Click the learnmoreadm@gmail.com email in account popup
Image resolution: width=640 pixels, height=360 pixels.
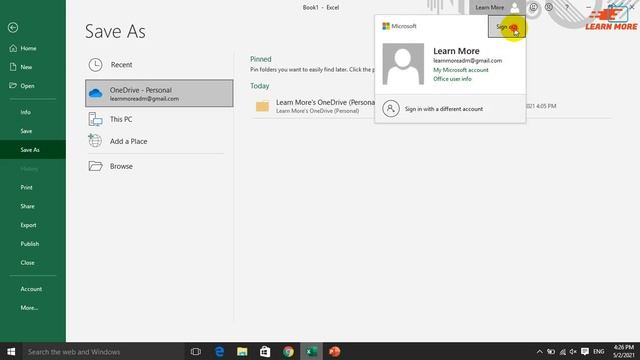click(x=467, y=60)
